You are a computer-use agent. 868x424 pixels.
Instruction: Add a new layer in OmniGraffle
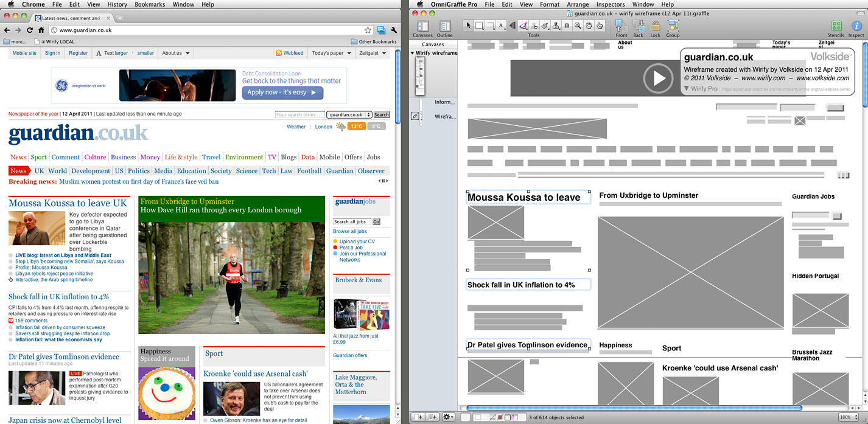432,417
